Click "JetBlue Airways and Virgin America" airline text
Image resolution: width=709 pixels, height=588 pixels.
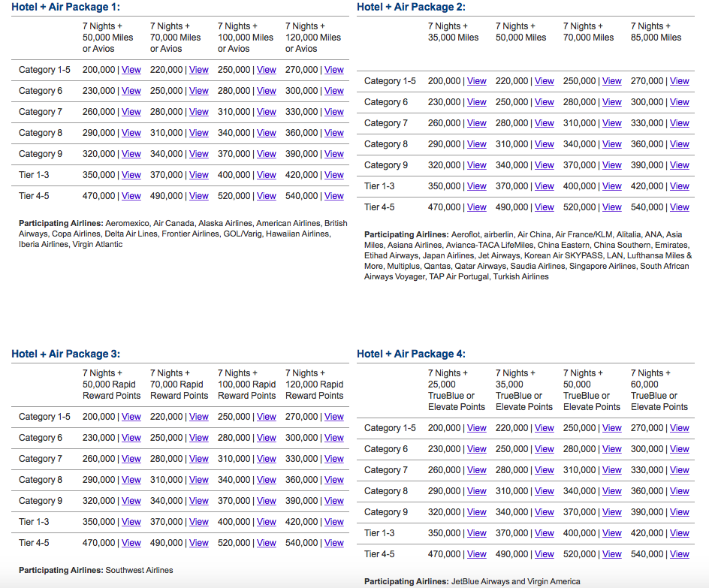[x=515, y=582]
